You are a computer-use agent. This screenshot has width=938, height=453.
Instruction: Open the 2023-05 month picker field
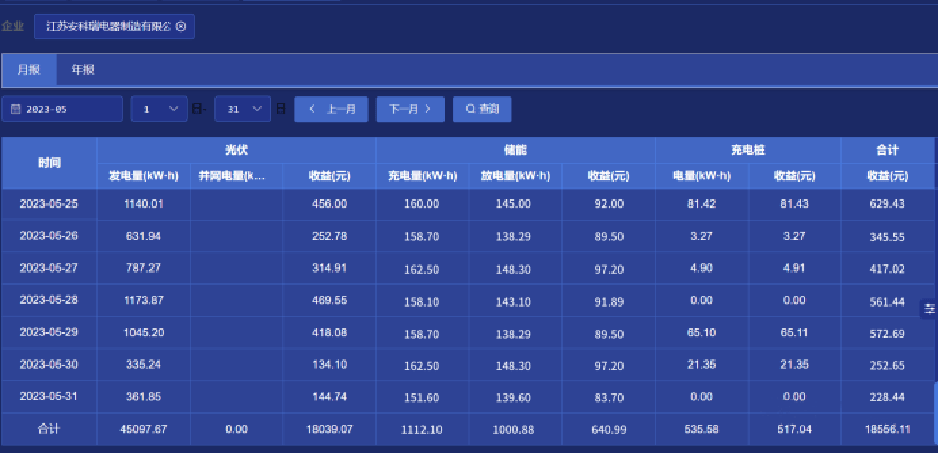[x=62, y=110]
